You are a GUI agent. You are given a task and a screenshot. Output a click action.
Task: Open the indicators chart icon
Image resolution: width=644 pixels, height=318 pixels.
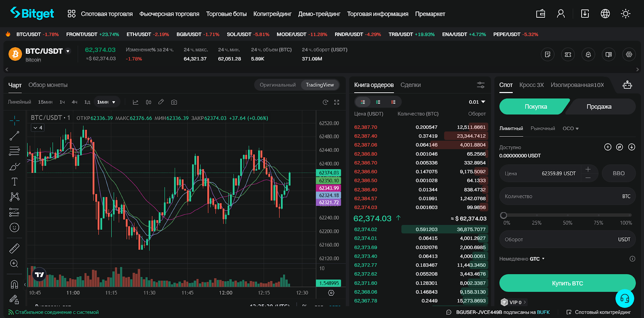[136, 102]
